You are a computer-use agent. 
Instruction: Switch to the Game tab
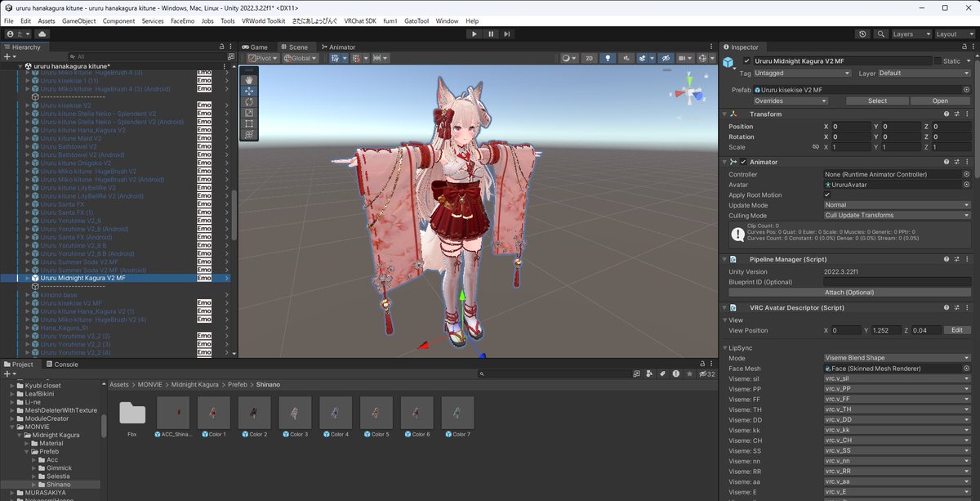(x=255, y=47)
